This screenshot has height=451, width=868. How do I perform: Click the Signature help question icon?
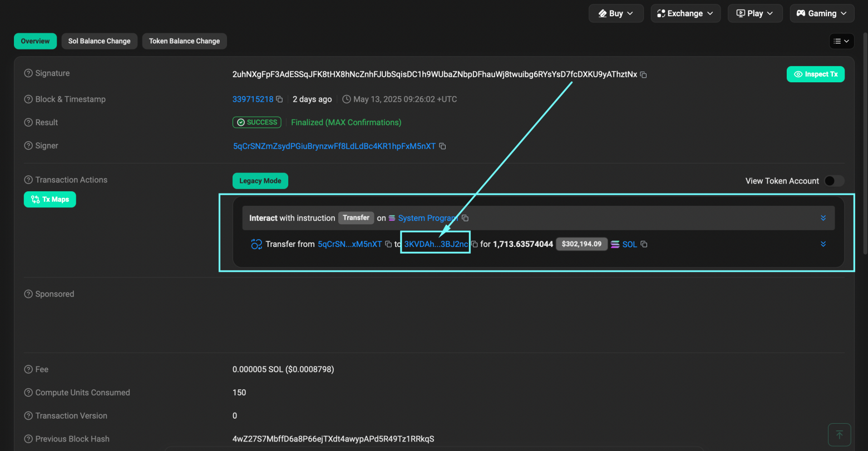click(28, 73)
